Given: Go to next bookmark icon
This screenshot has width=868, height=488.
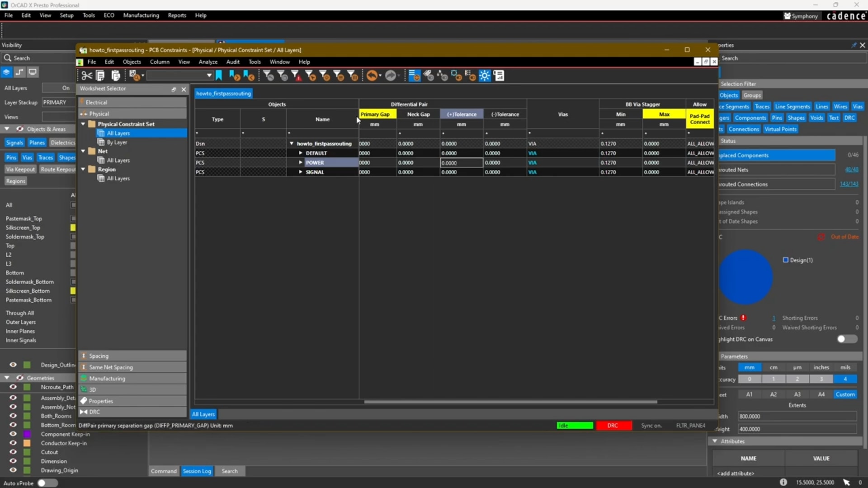Looking at the screenshot, I should [x=234, y=75].
